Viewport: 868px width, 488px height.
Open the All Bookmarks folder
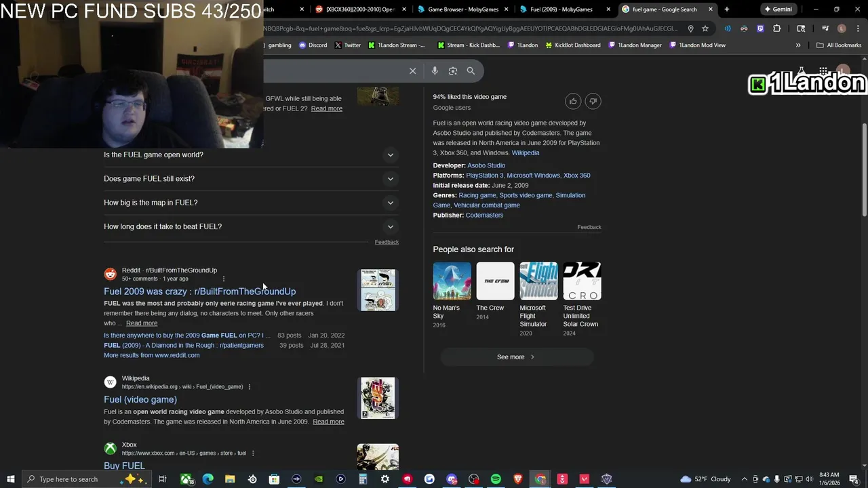coord(839,45)
